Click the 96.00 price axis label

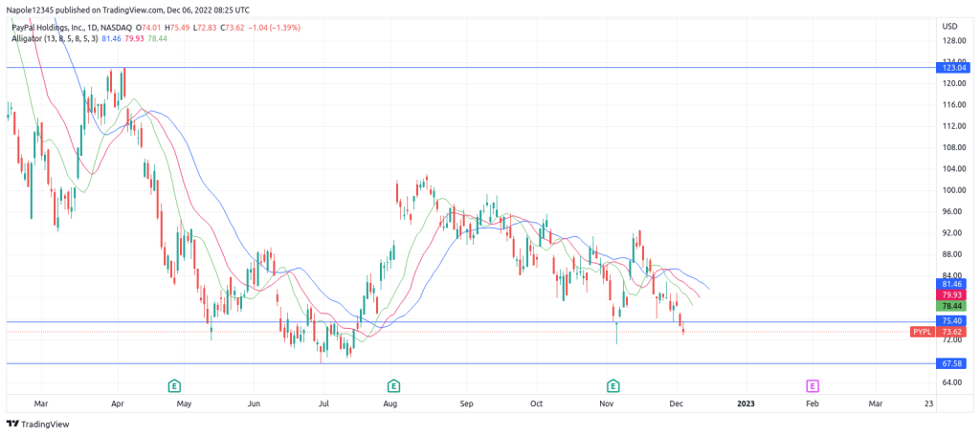tap(952, 211)
